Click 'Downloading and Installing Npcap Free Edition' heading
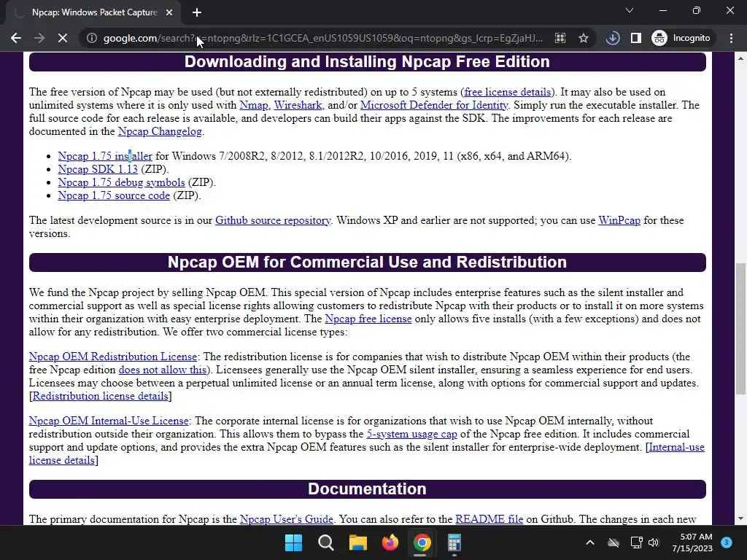The image size is (747, 560). (x=367, y=62)
